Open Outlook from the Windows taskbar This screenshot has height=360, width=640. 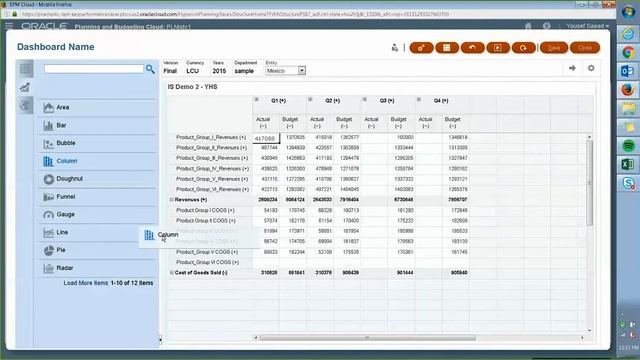click(628, 71)
